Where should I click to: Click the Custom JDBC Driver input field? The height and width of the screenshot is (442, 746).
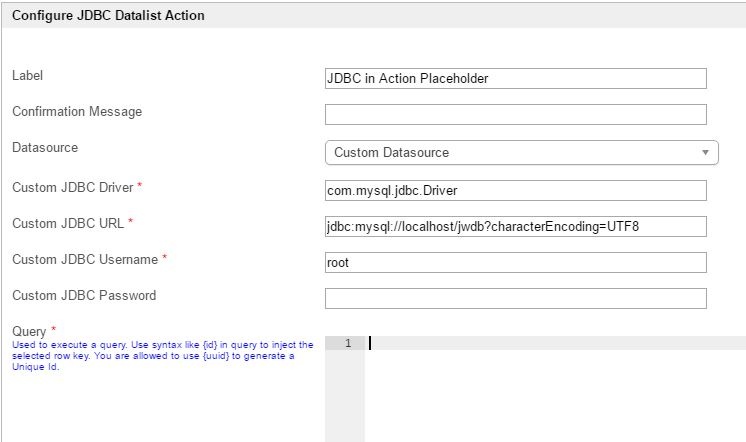tap(515, 189)
